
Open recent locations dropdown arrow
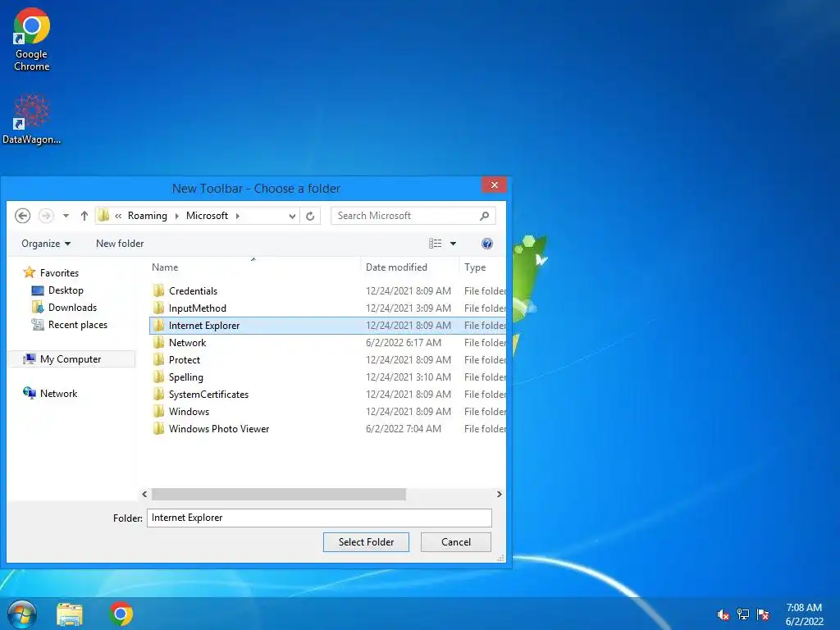click(x=66, y=216)
